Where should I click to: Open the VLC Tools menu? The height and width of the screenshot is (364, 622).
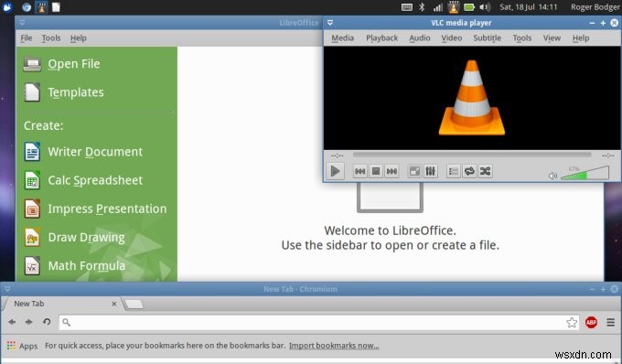(x=522, y=38)
